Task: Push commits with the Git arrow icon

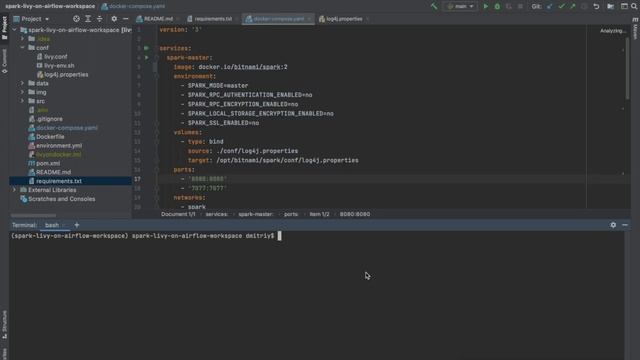Action: coord(573,6)
